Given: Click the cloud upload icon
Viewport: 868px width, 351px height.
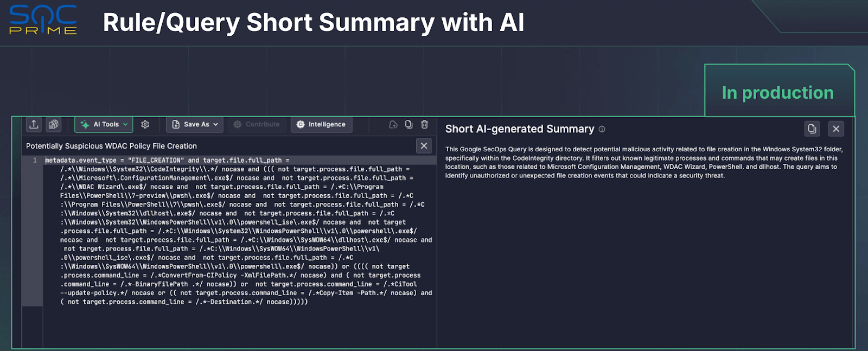Looking at the screenshot, I should [x=393, y=124].
